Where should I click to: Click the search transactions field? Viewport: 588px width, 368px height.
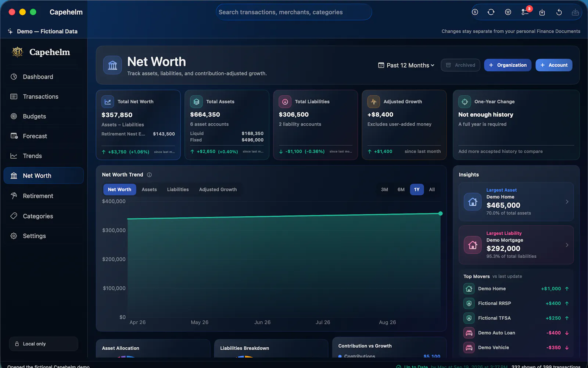(x=294, y=12)
